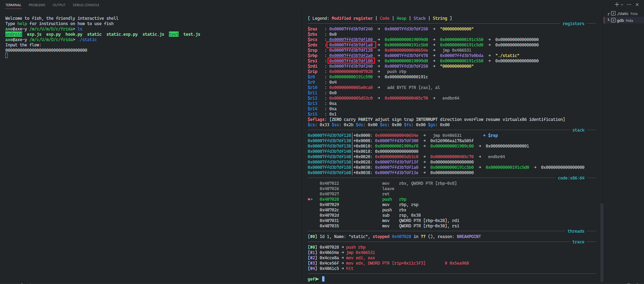The image size is (644, 284).
Task: Open the launch profile dropdown chevron
Action: pos(622,5)
